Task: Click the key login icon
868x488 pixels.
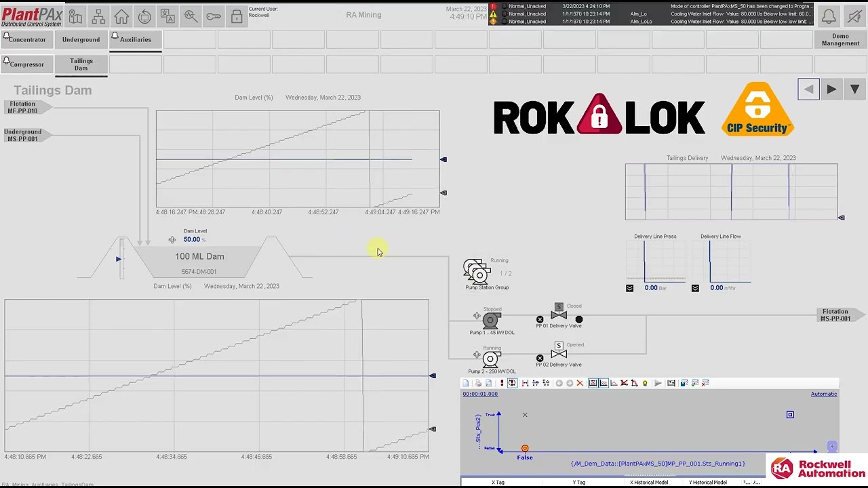Action: 214,17
